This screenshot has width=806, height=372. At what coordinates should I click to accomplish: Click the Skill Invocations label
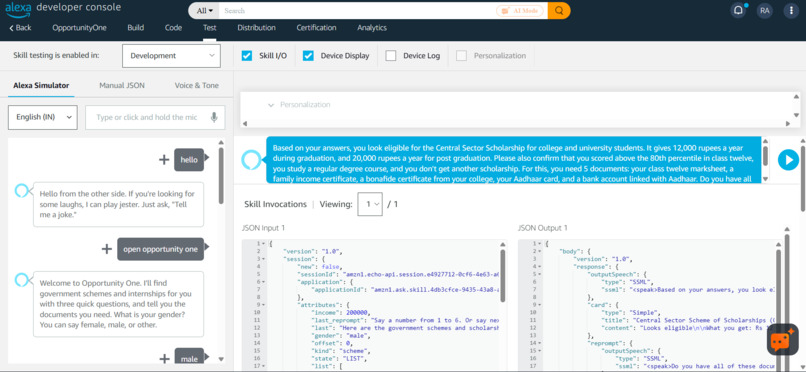[x=276, y=204]
